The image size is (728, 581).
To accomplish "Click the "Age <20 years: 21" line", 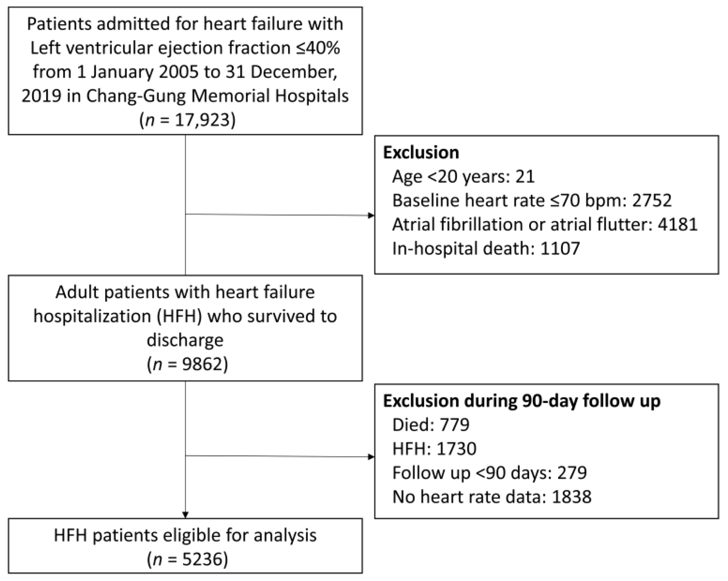I will click(x=463, y=177).
